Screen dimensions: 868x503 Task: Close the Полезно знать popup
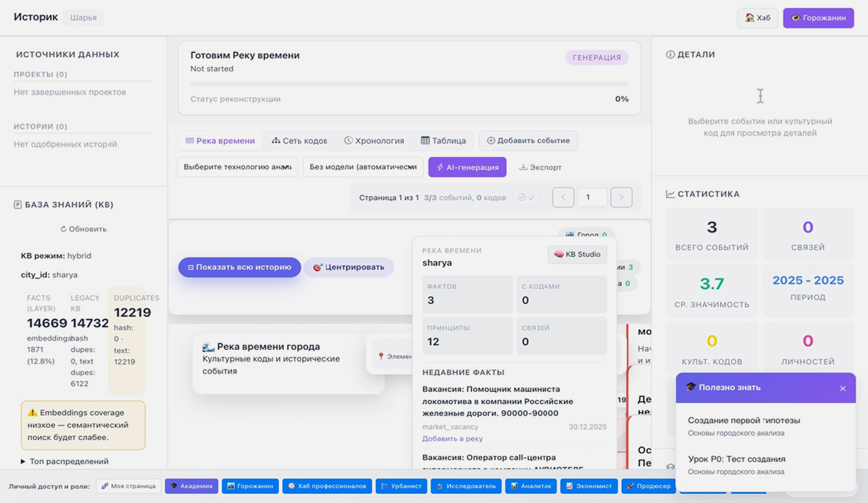[x=842, y=388]
